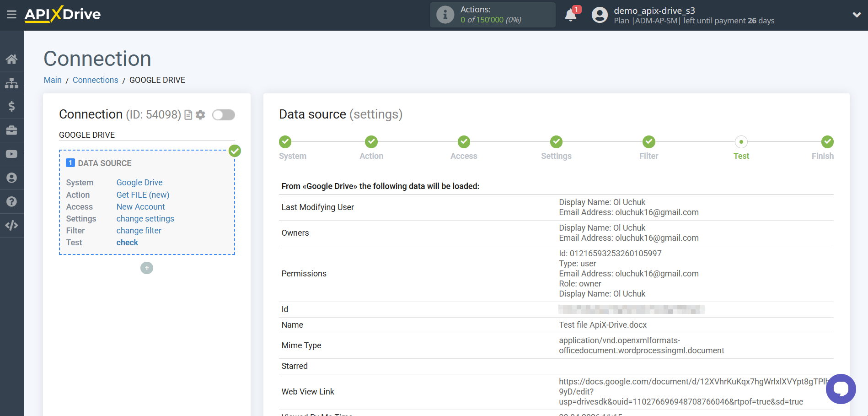Image resolution: width=868 pixels, height=416 pixels.
Task: Click the Web View Link URL value
Action: (x=694, y=392)
